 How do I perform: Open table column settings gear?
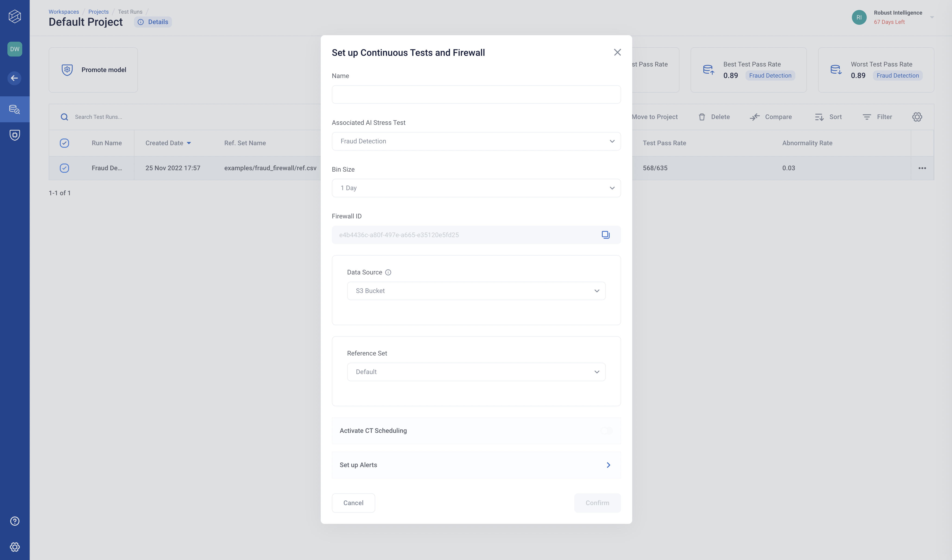pyautogui.click(x=917, y=117)
